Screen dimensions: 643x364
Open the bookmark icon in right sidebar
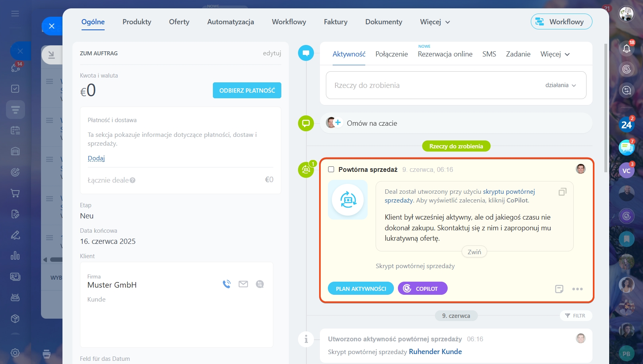pyautogui.click(x=627, y=239)
